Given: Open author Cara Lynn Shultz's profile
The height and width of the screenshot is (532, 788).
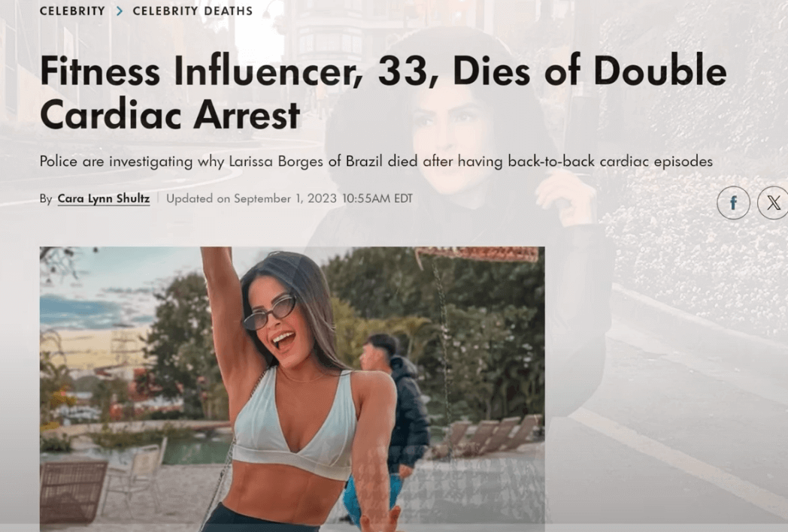Looking at the screenshot, I should pyautogui.click(x=104, y=198).
